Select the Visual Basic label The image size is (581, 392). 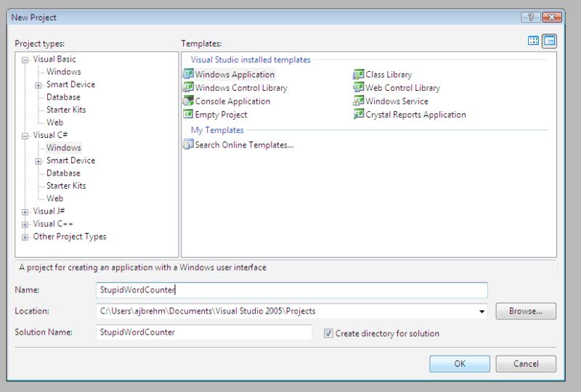click(x=54, y=59)
